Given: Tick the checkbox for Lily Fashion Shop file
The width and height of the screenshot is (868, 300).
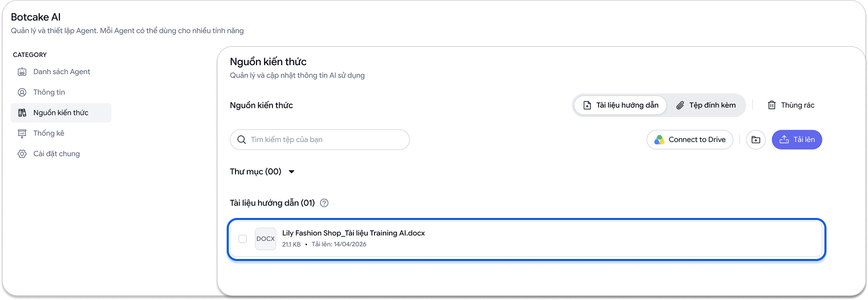Looking at the screenshot, I should 243,239.
